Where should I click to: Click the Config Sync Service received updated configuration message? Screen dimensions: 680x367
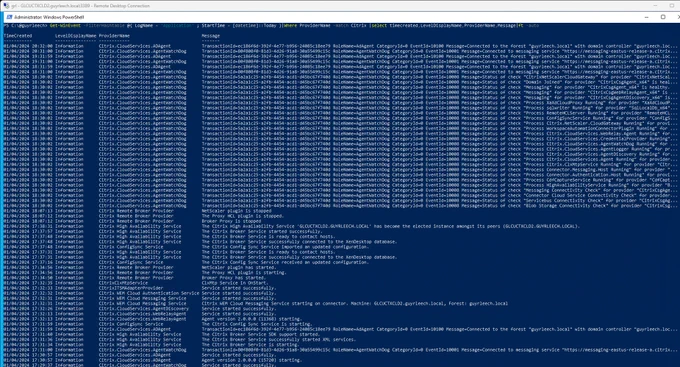[x=285, y=262]
